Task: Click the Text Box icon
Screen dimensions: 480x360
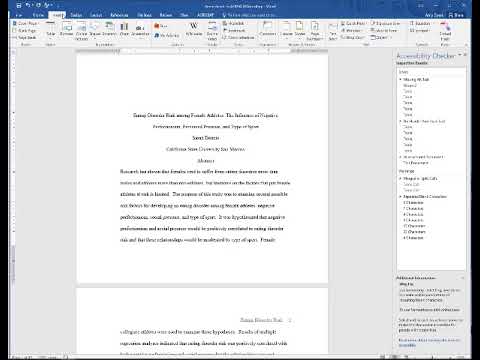Action: pos(333,32)
